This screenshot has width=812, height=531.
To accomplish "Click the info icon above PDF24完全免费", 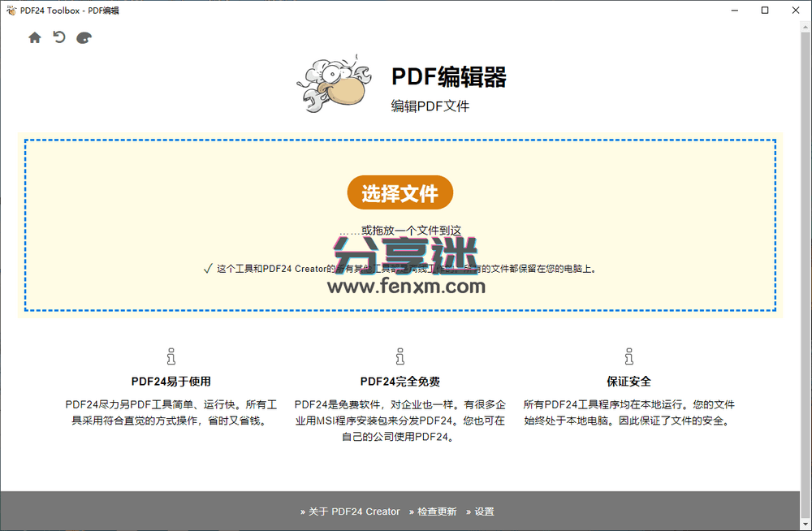I will tap(400, 356).
